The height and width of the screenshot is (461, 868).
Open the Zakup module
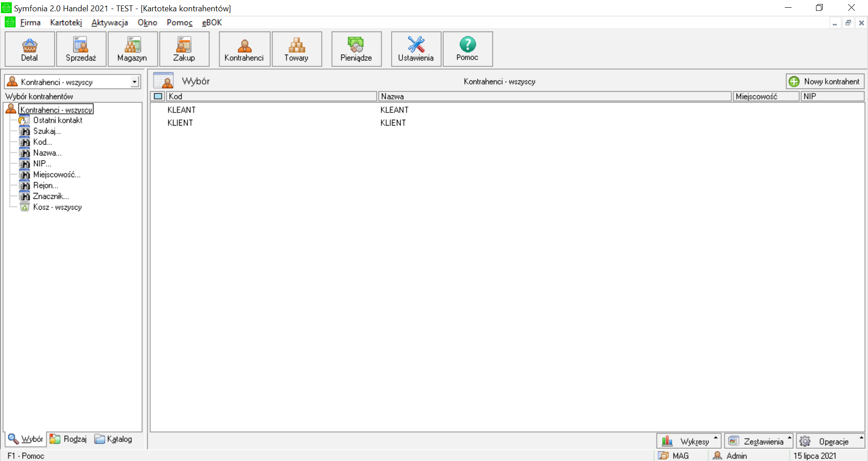(184, 49)
